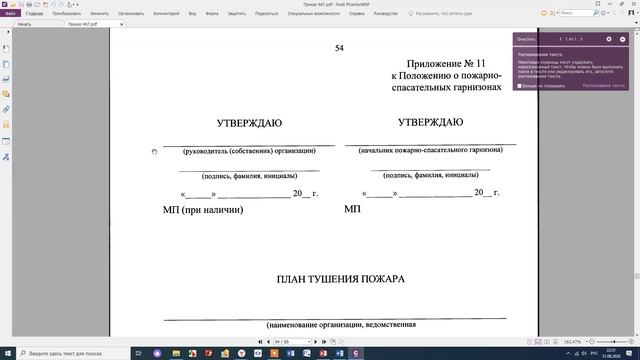
Task: Adjust the zoom slider handle
Action: pyautogui.click(x=614, y=342)
